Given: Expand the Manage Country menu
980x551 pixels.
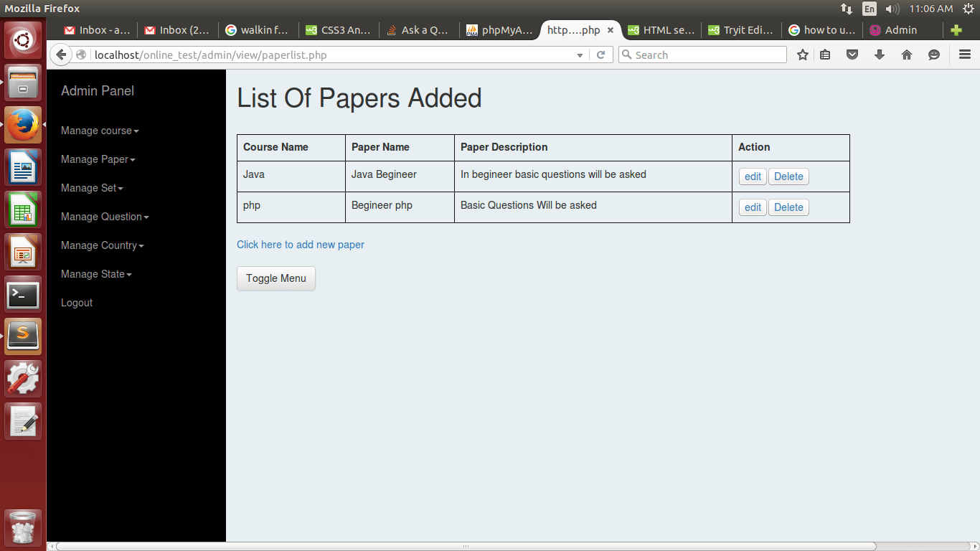Looking at the screenshot, I should coord(102,245).
